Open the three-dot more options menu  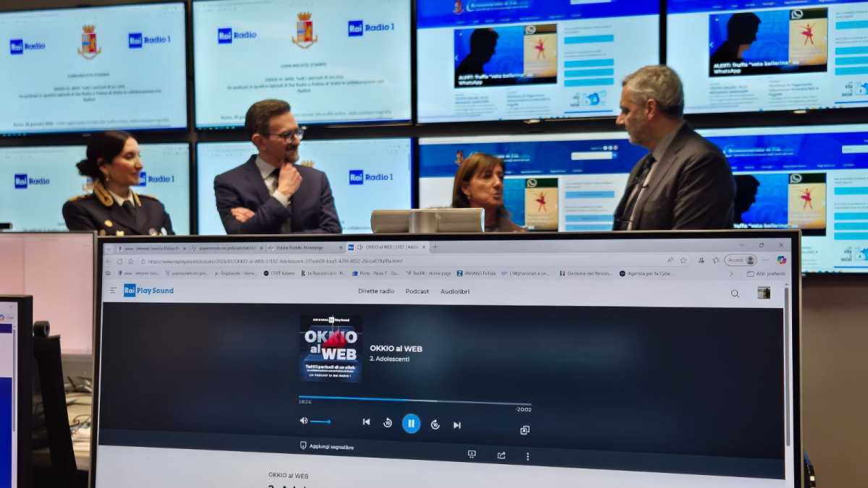pyautogui.click(x=527, y=456)
